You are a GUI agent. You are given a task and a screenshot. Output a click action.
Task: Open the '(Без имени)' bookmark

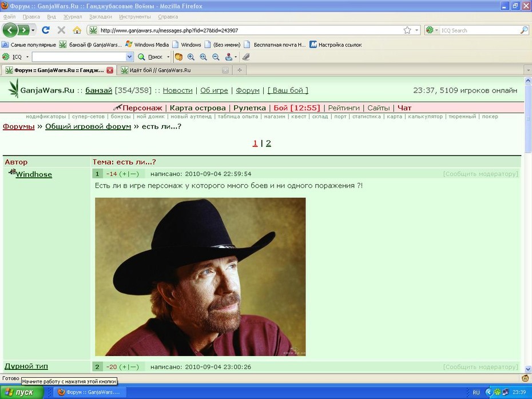(222, 45)
